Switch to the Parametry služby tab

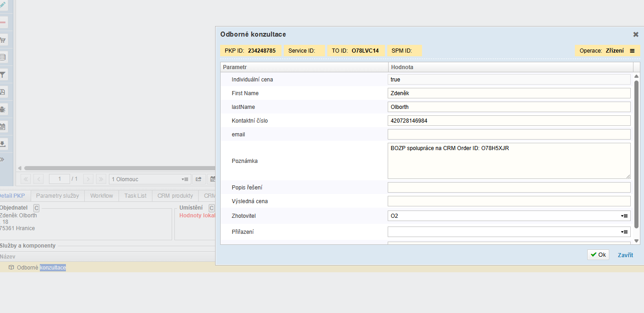click(x=58, y=196)
